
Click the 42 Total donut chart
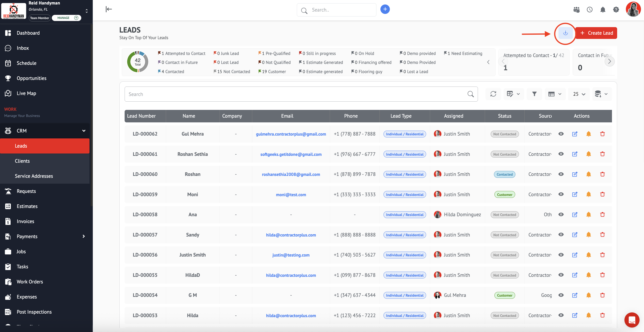point(138,62)
